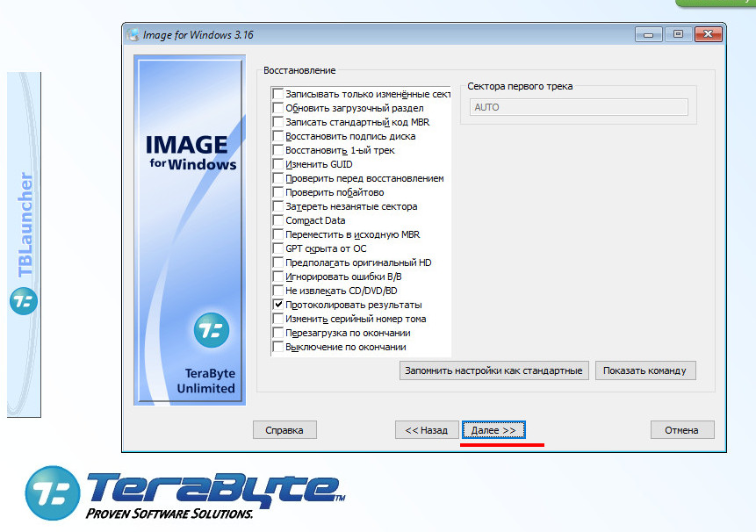Screen dimensions: 756x532
Task: Check "Переместить в исходную MBR"
Action: coord(278,234)
